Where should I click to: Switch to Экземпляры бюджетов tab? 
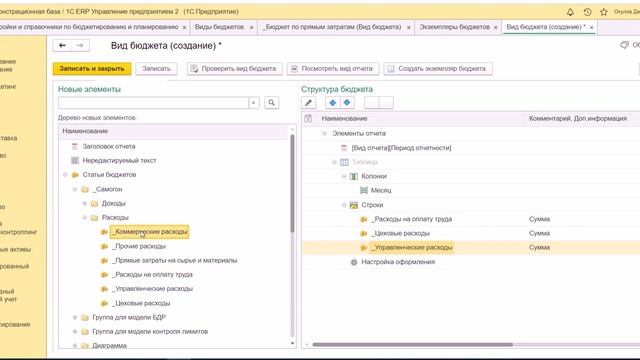coord(455,27)
